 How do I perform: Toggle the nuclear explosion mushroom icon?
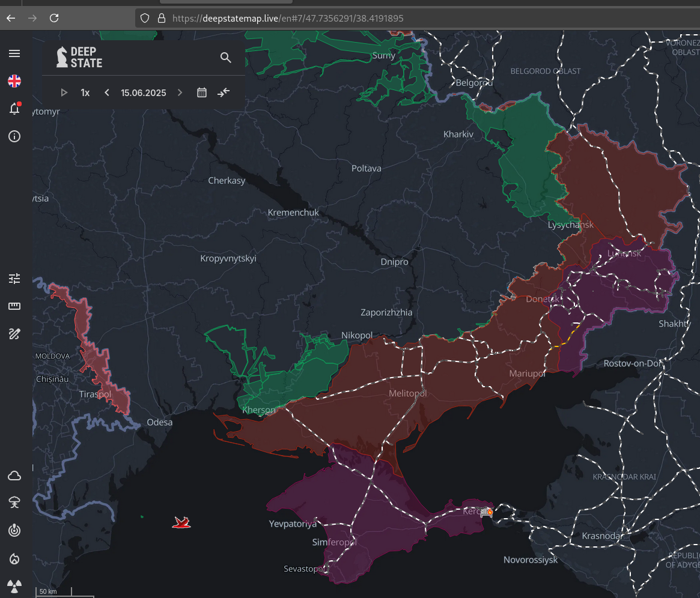(x=14, y=503)
